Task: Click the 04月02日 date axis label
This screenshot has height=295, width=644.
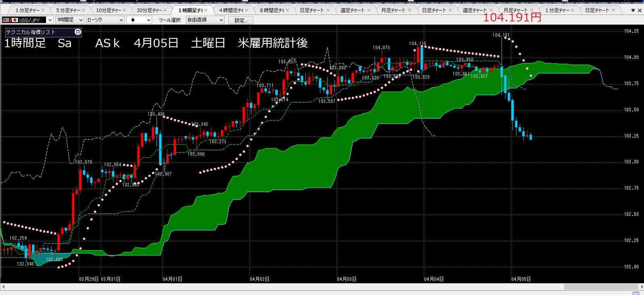Action: 259,279
